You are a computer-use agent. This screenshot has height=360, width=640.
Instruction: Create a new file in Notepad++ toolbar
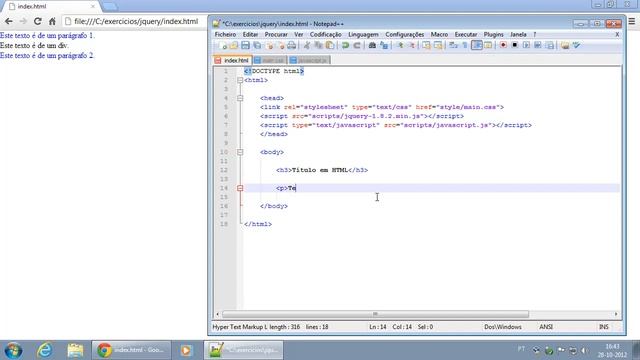(222, 45)
